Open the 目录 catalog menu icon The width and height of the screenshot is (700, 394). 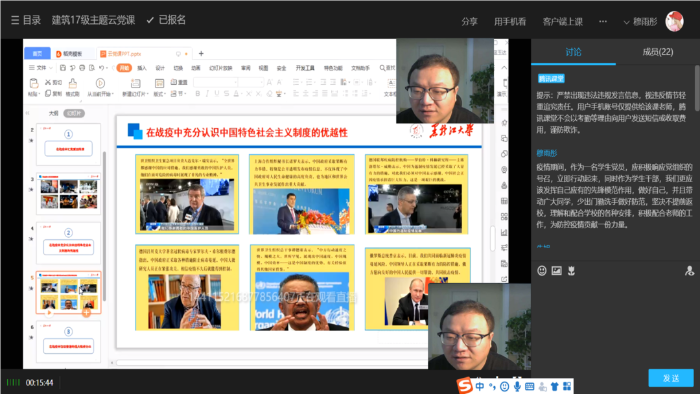15,20
